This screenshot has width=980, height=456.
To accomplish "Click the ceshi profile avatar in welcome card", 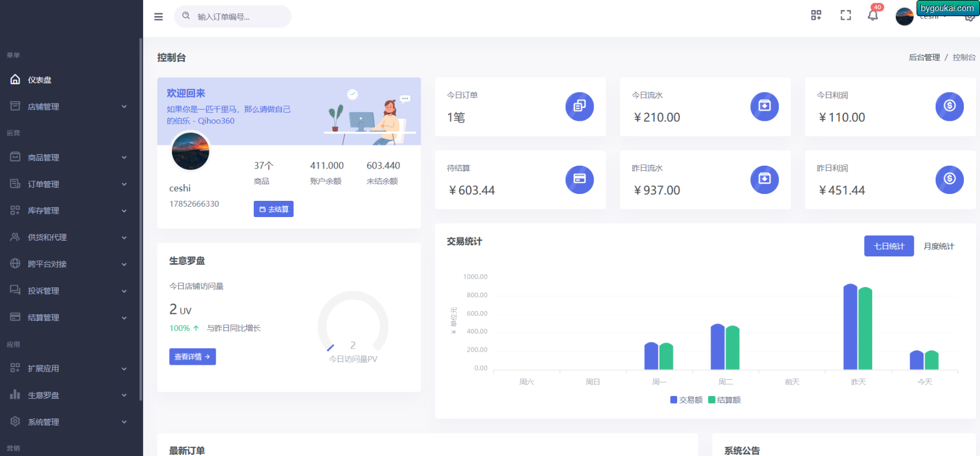I will (190, 151).
